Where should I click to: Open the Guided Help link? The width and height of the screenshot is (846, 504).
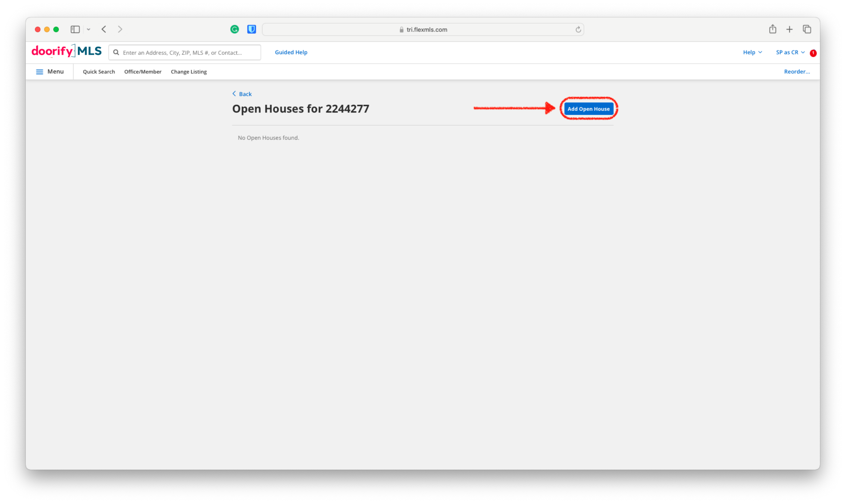coord(291,52)
